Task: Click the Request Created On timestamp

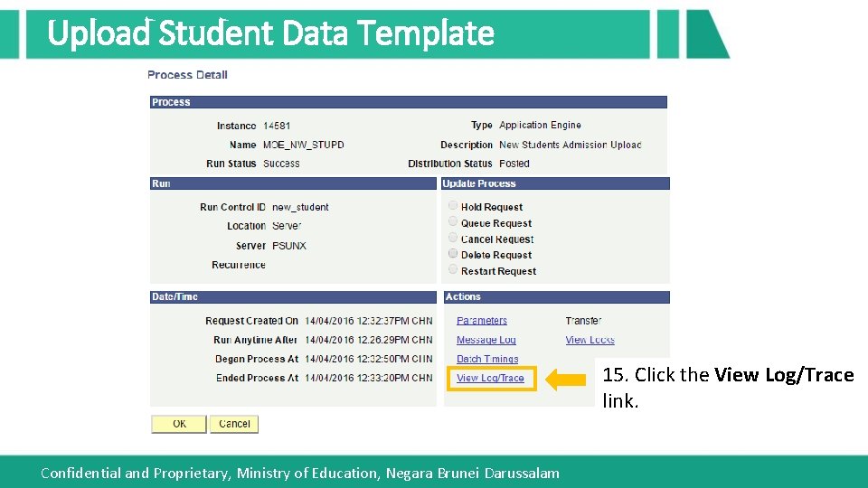Action: [x=369, y=321]
